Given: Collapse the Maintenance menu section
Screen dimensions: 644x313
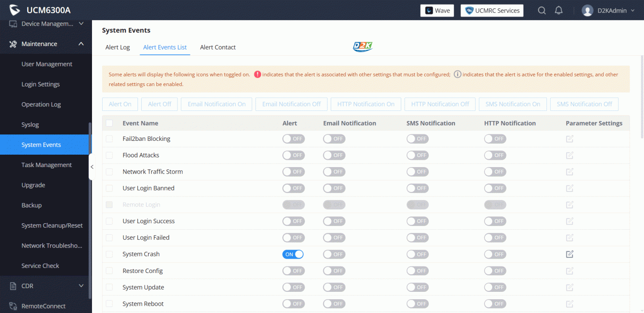Looking at the screenshot, I should (x=81, y=44).
